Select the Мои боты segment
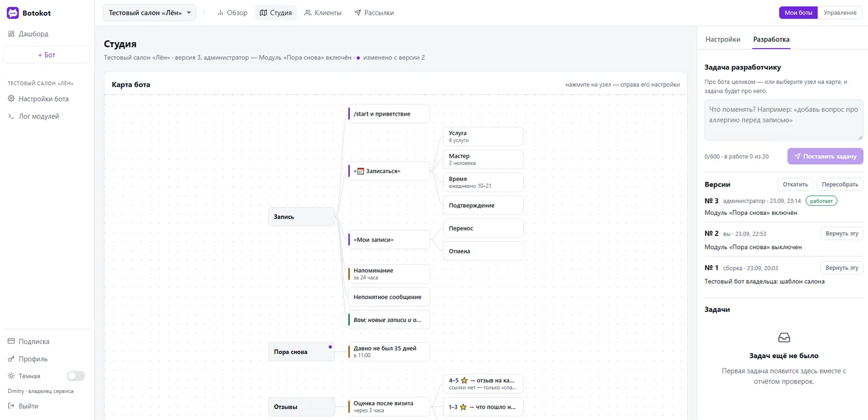 tap(798, 12)
